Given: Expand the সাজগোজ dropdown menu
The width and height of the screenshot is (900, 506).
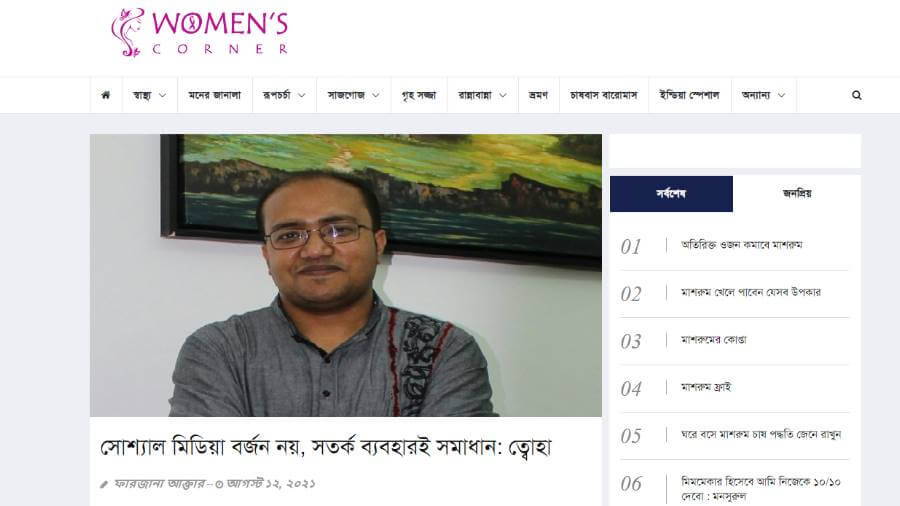Looking at the screenshot, I should tap(354, 95).
